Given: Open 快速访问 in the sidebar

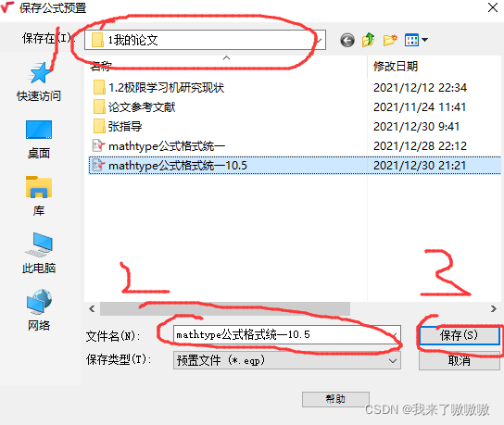Looking at the screenshot, I should [39, 81].
